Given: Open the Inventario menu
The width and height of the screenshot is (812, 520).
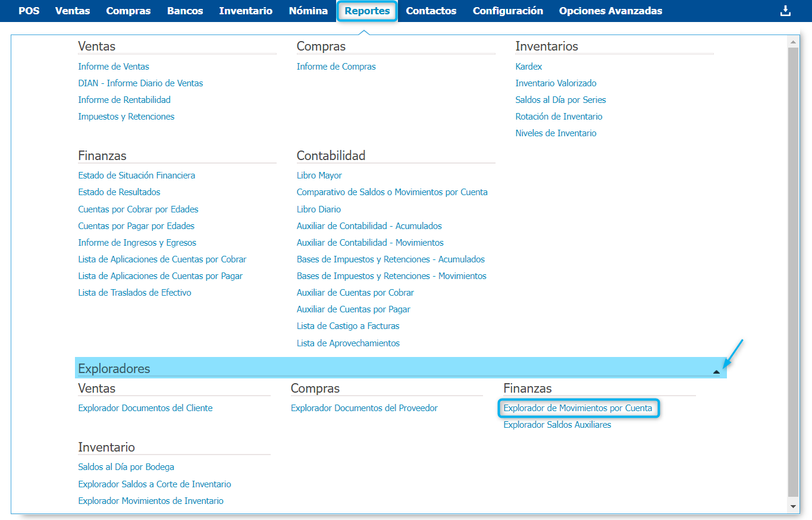Looking at the screenshot, I should (x=246, y=11).
